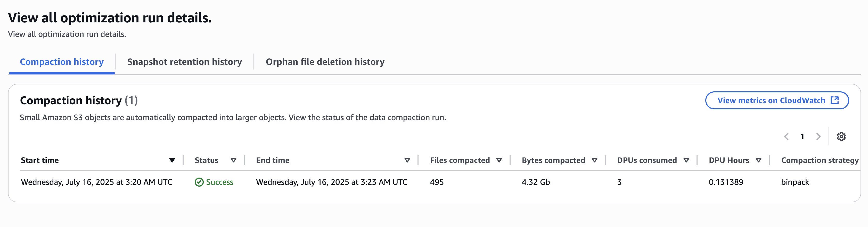868x227 pixels.
Task: Sort by DPU Hours arrow
Action: (x=758, y=160)
